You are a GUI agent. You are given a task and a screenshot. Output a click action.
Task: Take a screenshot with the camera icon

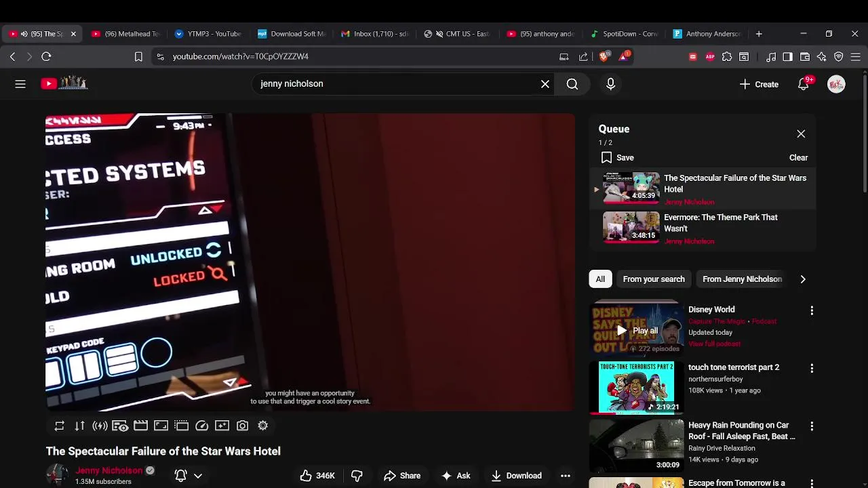coord(243,426)
